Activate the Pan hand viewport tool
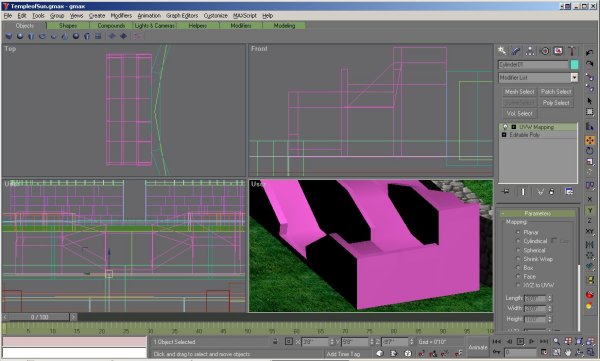This screenshot has width=600, height=361. tap(568, 352)
